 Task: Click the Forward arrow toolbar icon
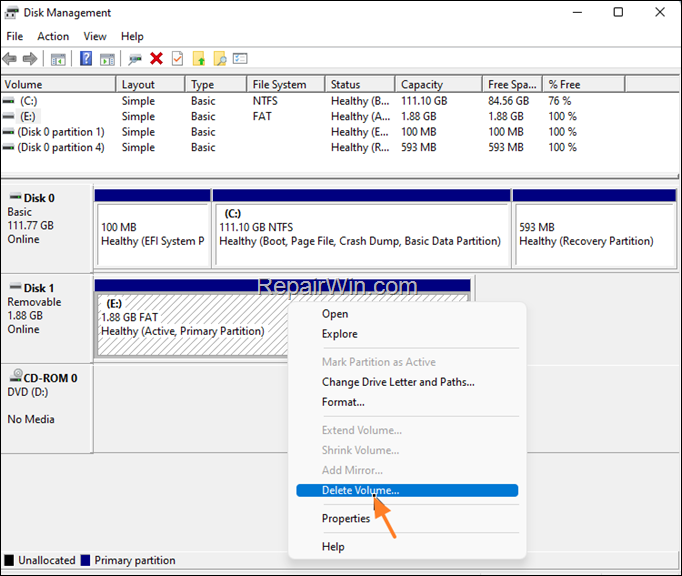click(x=30, y=58)
